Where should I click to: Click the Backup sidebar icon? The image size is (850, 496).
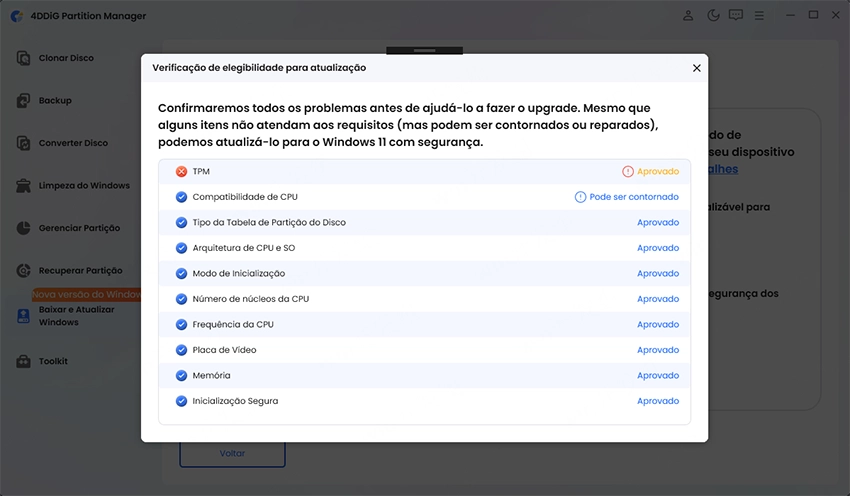[x=23, y=100]
